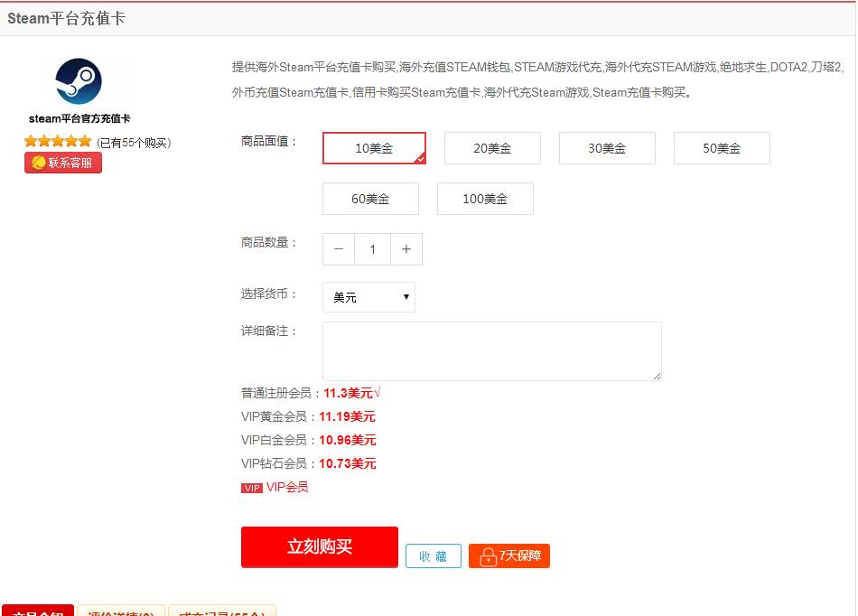Image resolution: width=858 pixels, height=616 pixels.
Task: Click the VIP黄金会员 price 11.19美元
Action: 347,416
